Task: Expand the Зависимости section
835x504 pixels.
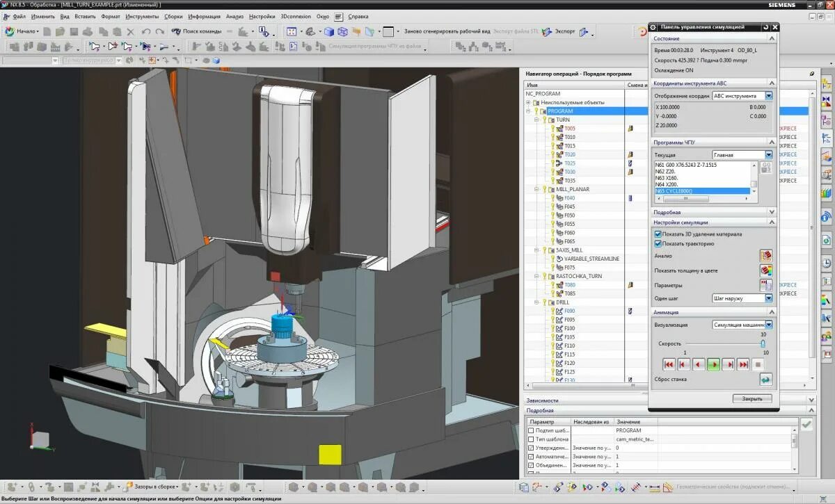Action: [811, 400]
